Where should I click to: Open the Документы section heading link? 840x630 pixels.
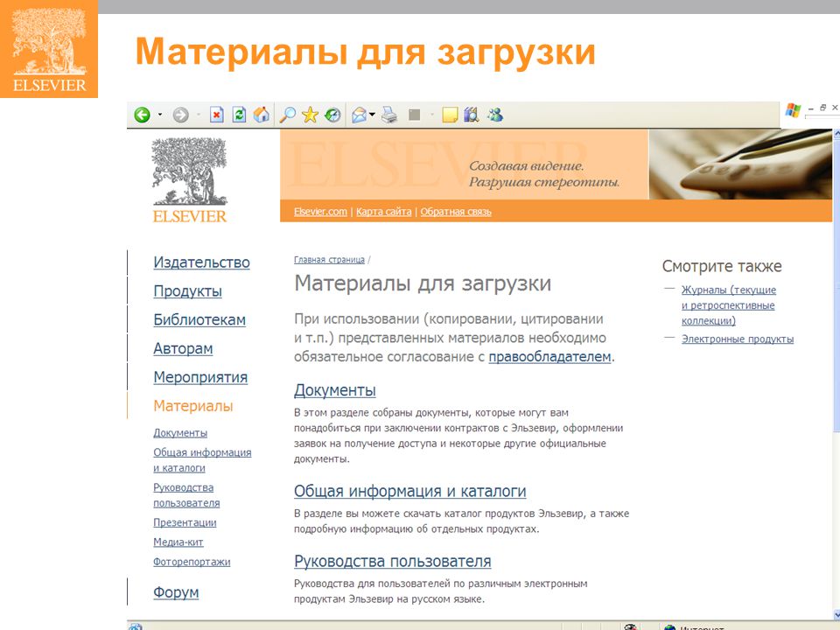tap(335, 390)
